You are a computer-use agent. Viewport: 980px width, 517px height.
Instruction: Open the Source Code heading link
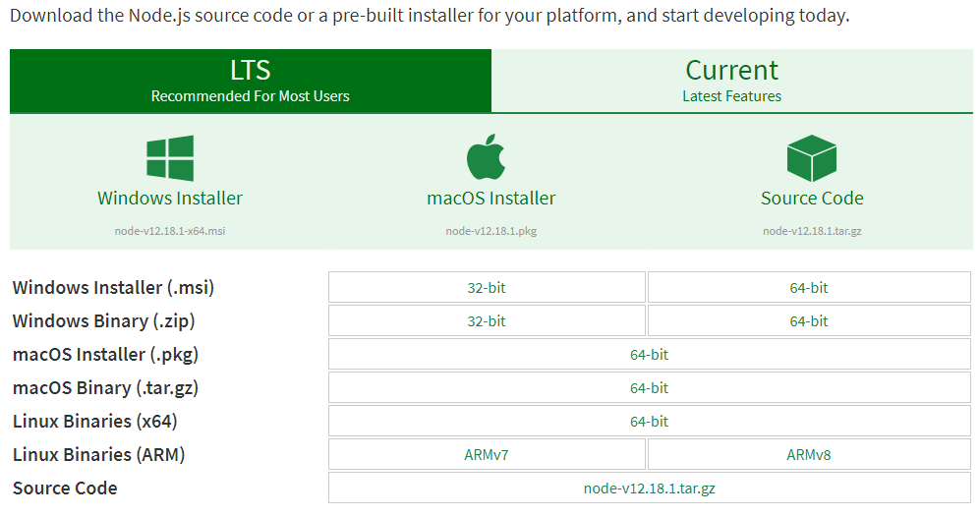812,199
